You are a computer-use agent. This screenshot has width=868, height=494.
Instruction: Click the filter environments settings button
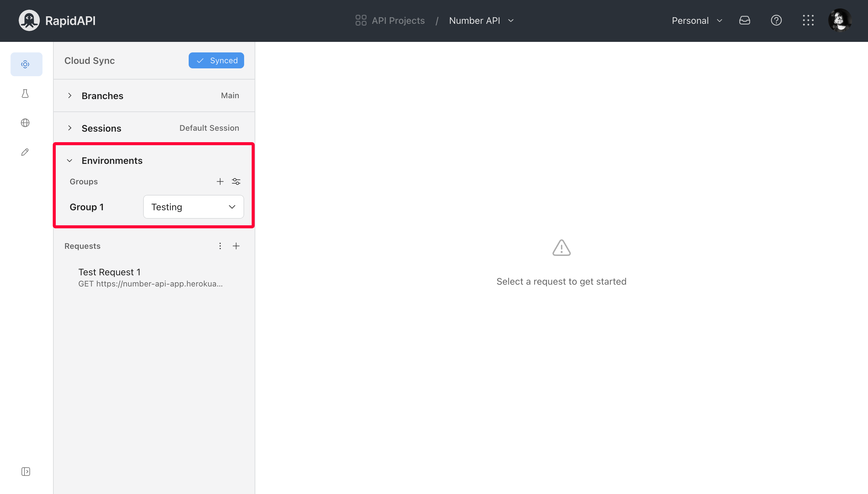pos(236,182)
